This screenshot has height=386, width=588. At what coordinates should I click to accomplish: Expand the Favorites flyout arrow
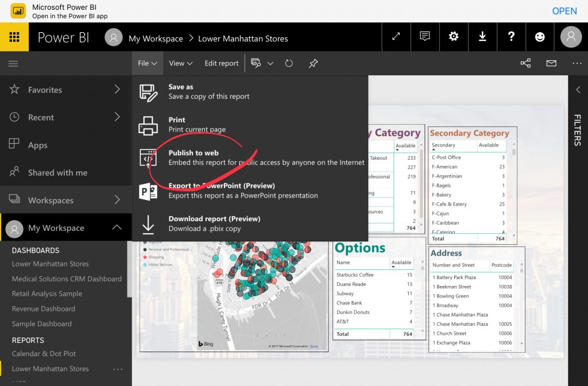[x=117, y=90]
